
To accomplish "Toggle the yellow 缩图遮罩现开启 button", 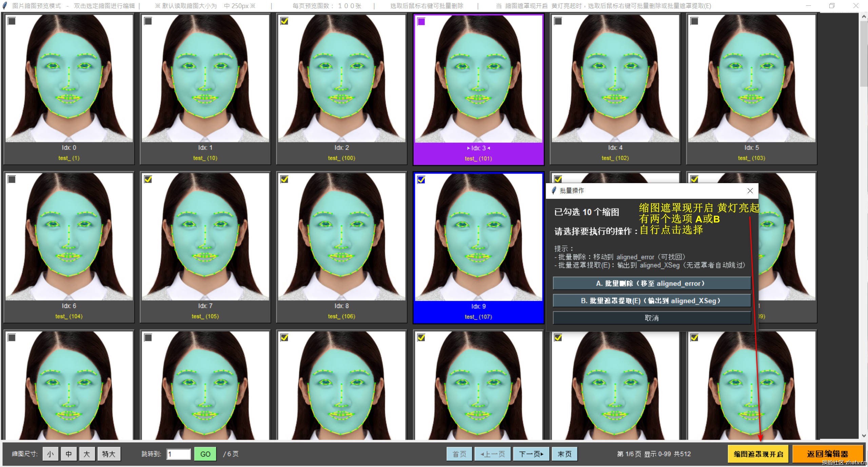I will coord(758,454).
